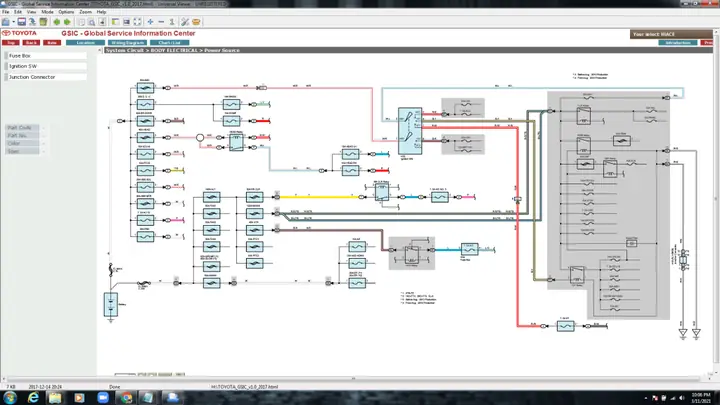Click the Battery symbol in the wiring diagram

[111, 305]
